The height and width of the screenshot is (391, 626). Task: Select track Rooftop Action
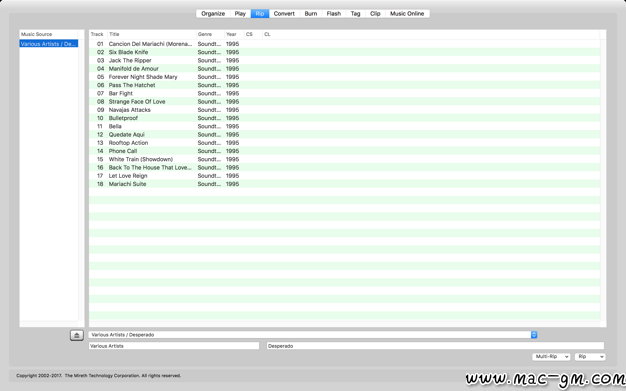click(x=344, y=143)
